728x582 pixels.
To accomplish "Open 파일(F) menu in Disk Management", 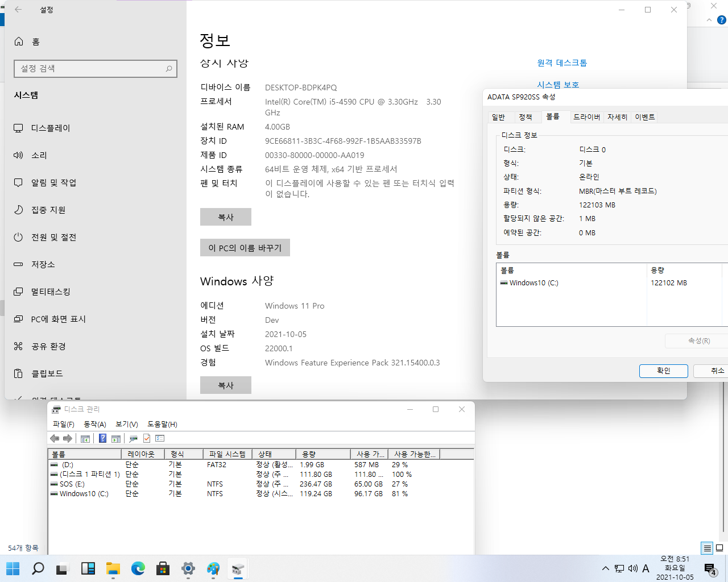I will coord(63,425).
